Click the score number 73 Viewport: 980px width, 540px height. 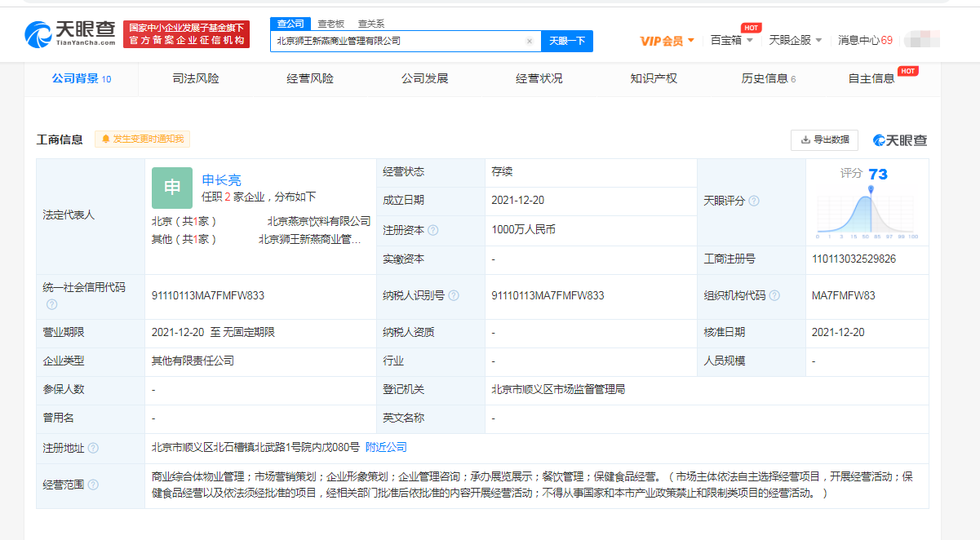(878, 174)
